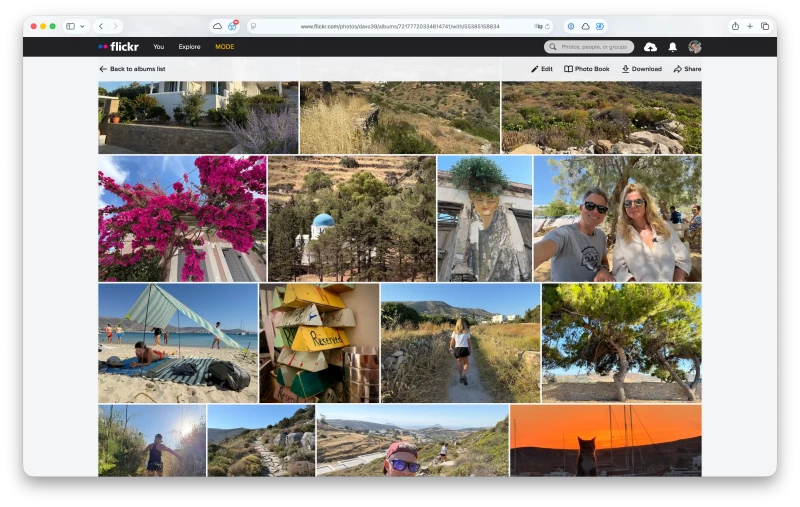800x507 pixels.
Task: Open the MODE menu item
Action: pos(224,46)
